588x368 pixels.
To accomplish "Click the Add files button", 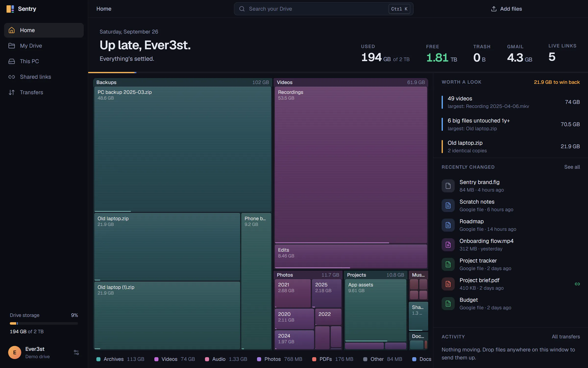I will coord(506,9).
